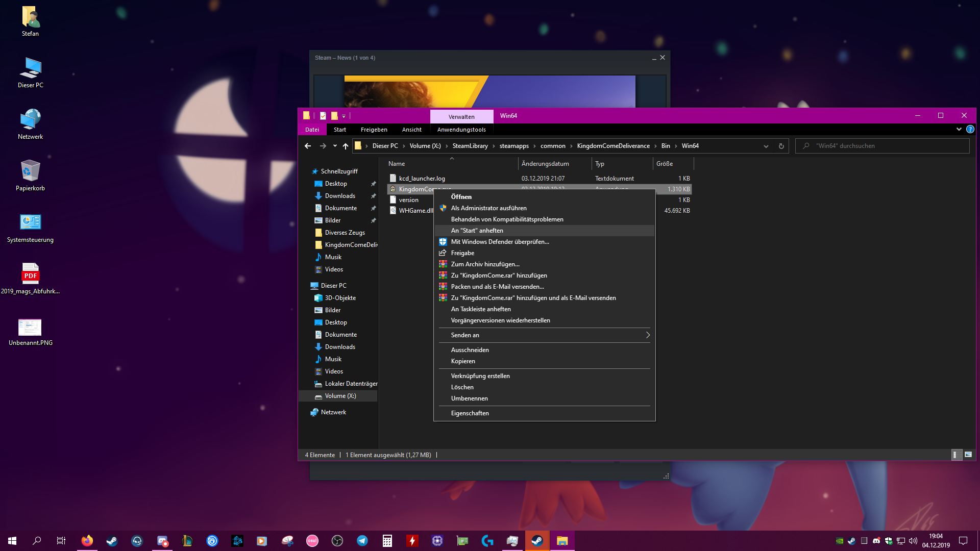Switch to details view layout icon

[956, 455]
